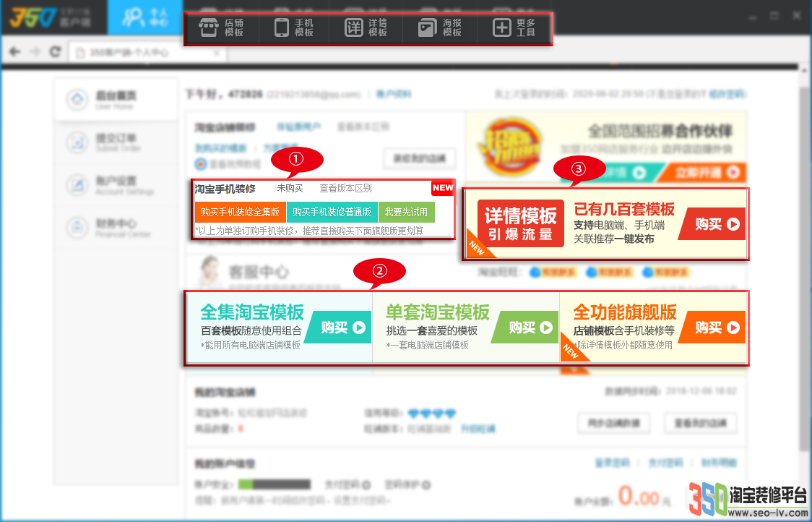Image resolution: width=812 pixels, height=522 pixels.
Task: Click the 未购买 status text
Action: (x=290, y=188)
